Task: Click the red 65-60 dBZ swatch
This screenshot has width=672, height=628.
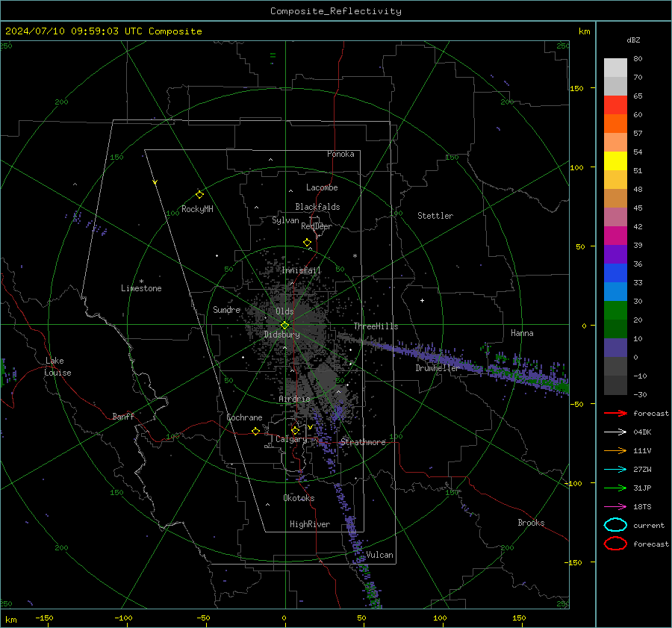Action: (615, 105)
